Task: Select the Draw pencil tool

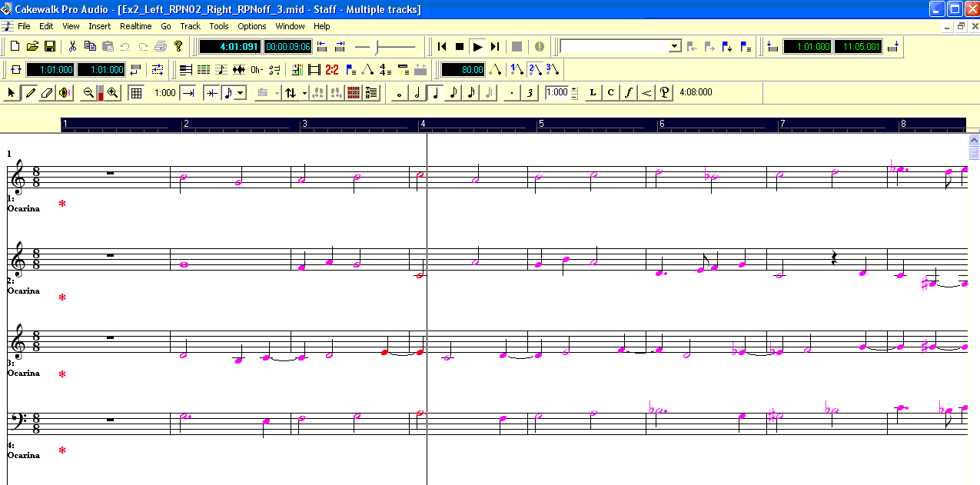Action: click(x=30, y=93)
